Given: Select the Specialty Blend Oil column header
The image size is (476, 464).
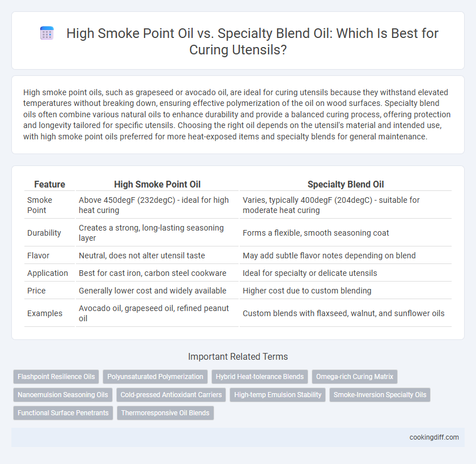Looking at the screenshot, I should (x=346, y=184).
